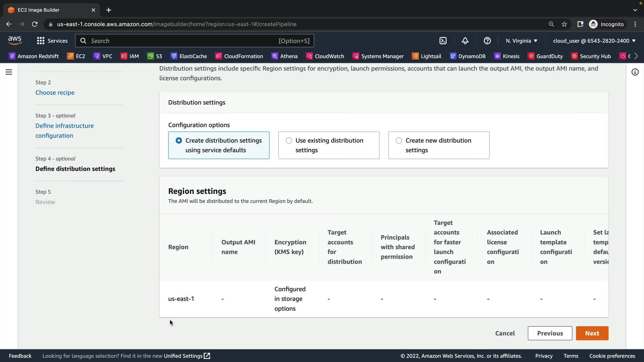
Task: Select Create distribution settings using service defaults
Action: pos(179,140)
